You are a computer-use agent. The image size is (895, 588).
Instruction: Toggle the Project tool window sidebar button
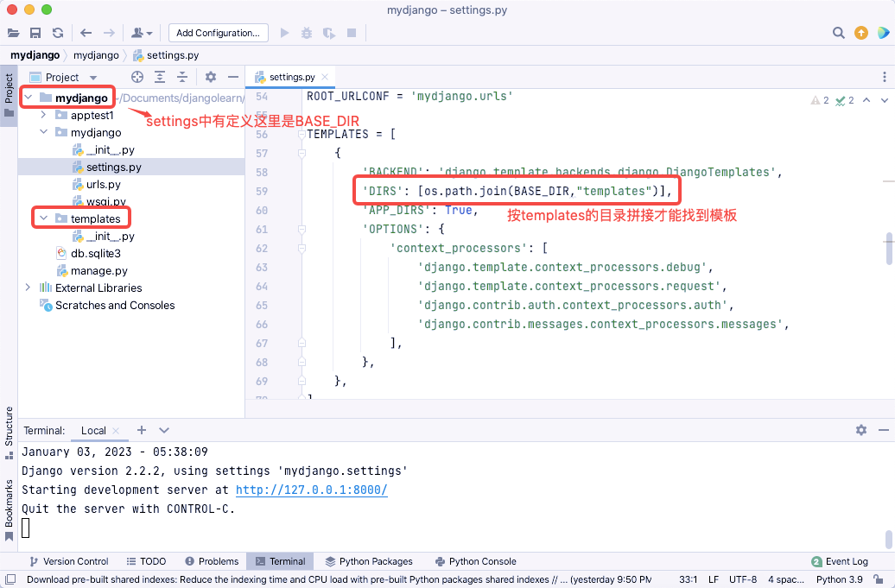point(9,95)
